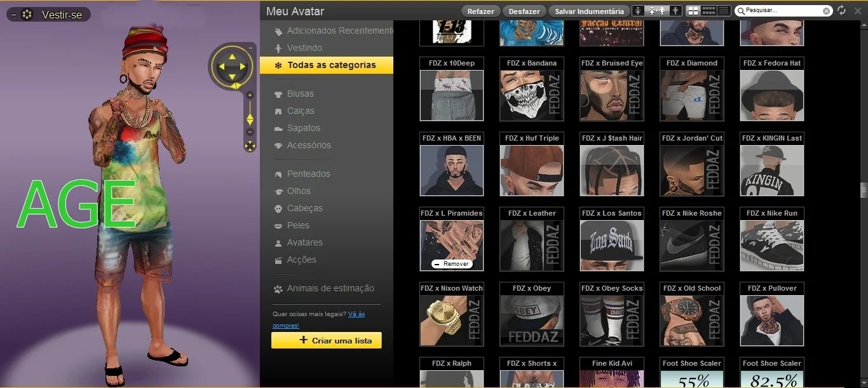Select FDZ x Nike Run thumbnail
This screenshot has height=388, width=868.
pyautogui.click(x=772, y=245)
